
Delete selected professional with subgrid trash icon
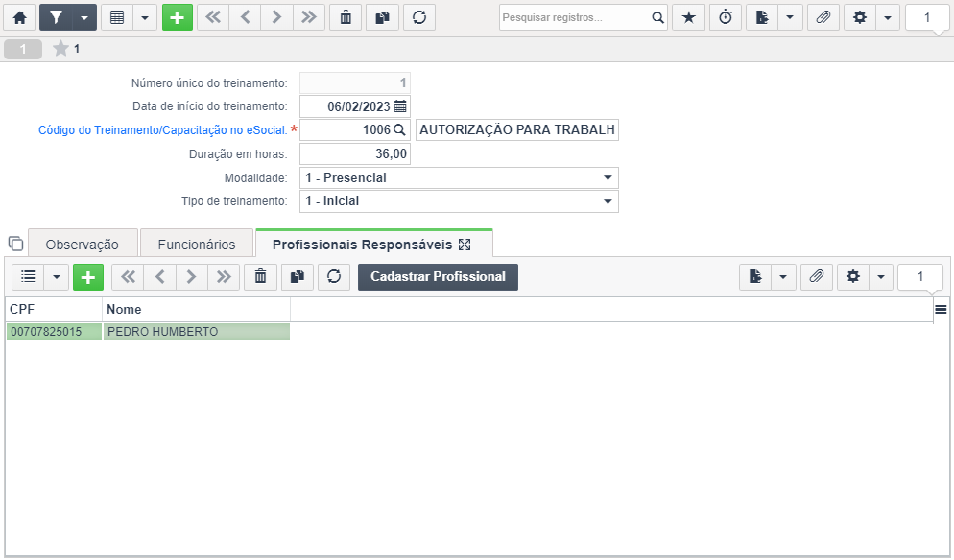(x=260, y=277)
